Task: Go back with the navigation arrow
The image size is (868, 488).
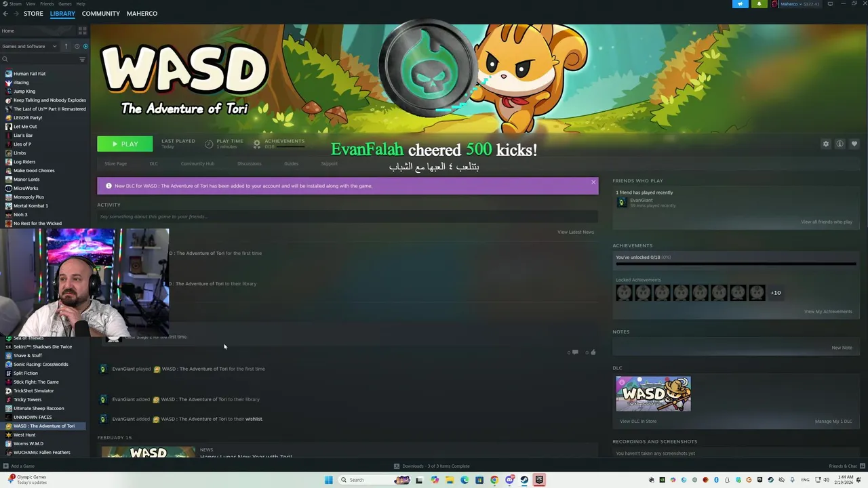Action: [5, 14]
